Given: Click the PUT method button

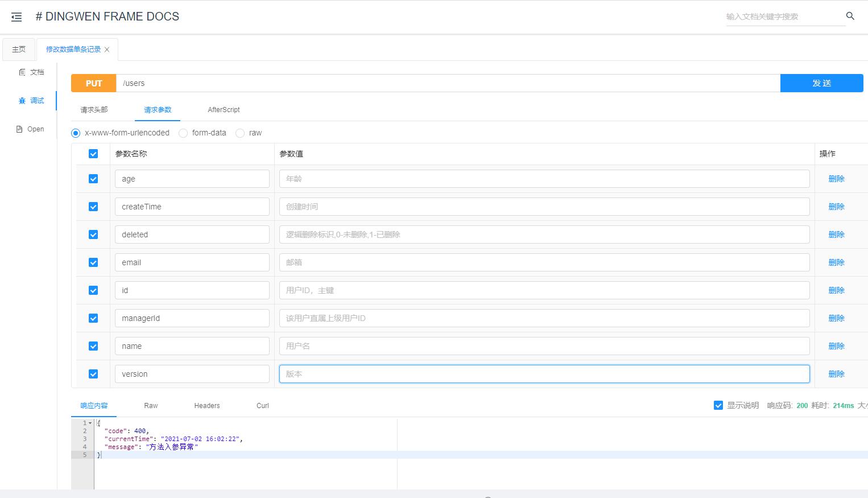Looking at the screenshot, I should pyautogui.click(x=94, y=83).
